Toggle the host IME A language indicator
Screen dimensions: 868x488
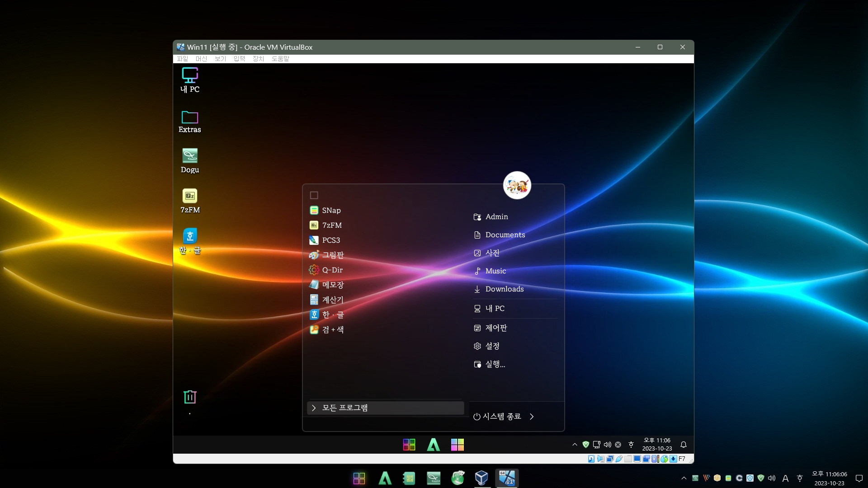(785, 478)
